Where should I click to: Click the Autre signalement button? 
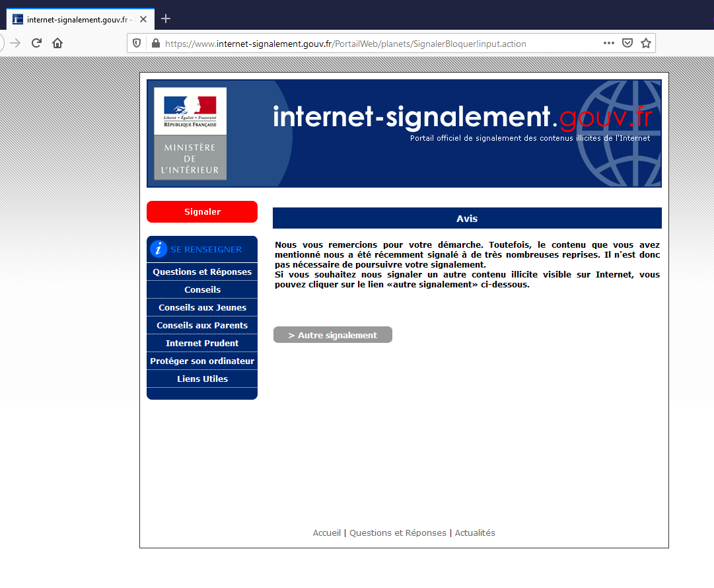pyautogui.click(x=333, y=335)
